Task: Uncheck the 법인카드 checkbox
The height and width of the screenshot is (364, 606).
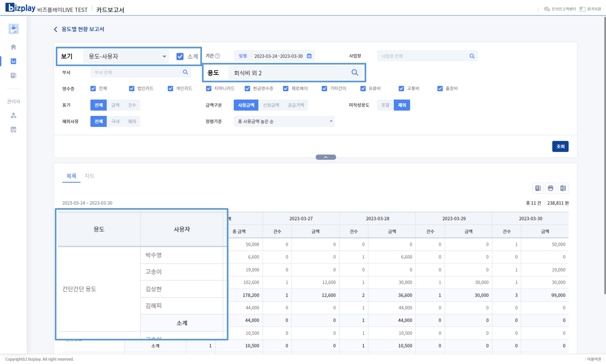Action: coord(132,88)
